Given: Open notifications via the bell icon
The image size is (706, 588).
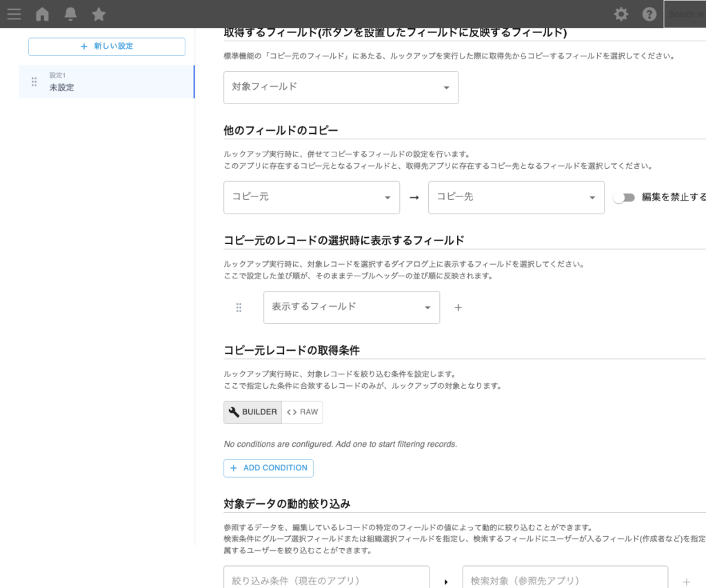Looking at the screenshot, I should (70, 14).
